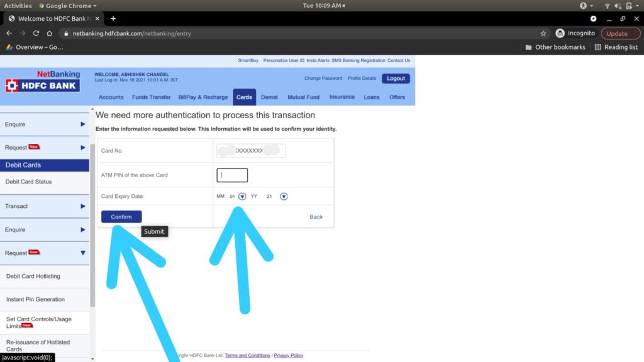This screenshot has width=644, height=362.
Task: Select the Cards tab
Action: [244, 97]
